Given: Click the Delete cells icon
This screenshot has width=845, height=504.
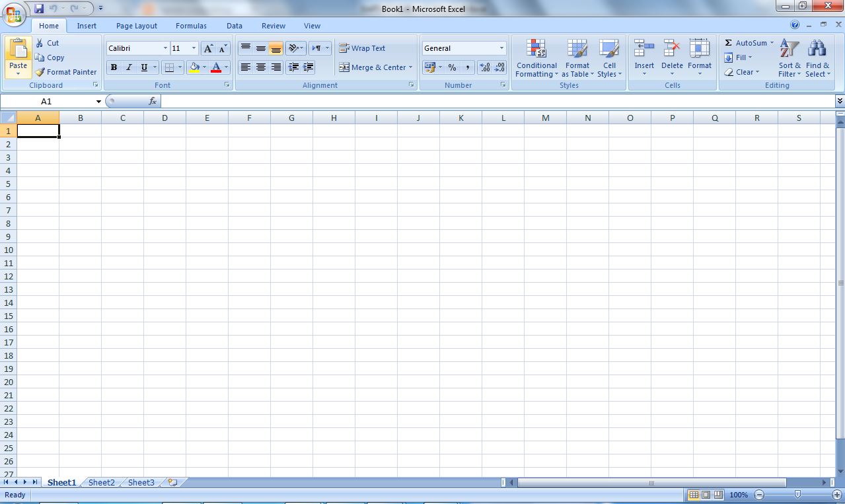Looking at the screenshot, I should 672,49.
